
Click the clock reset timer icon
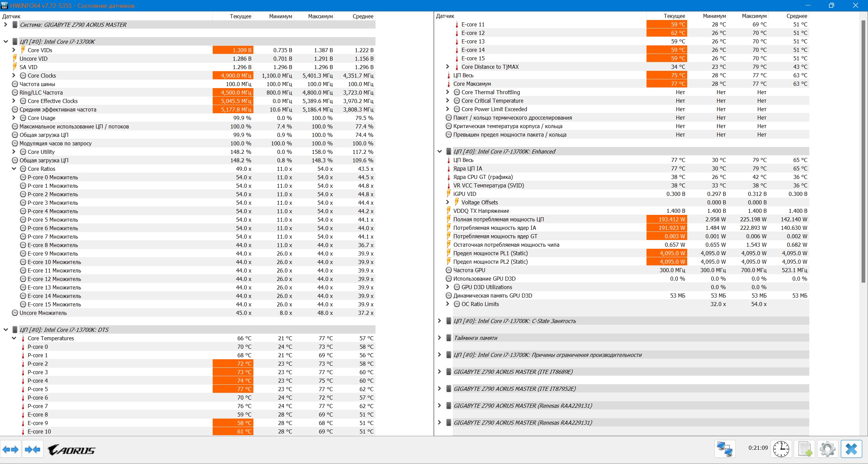coord(781,449)
